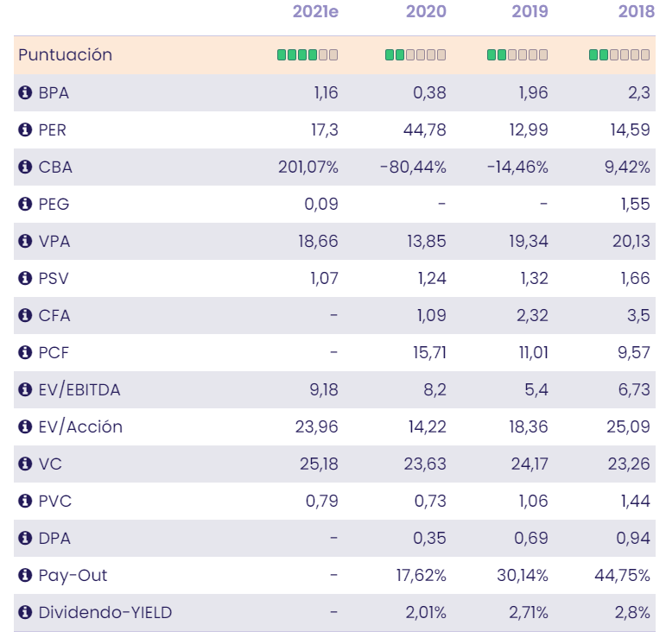The width and height of the screenshot is (666, 644).
Task: Click the 2020 score rating bar
Action: (415, 55)
